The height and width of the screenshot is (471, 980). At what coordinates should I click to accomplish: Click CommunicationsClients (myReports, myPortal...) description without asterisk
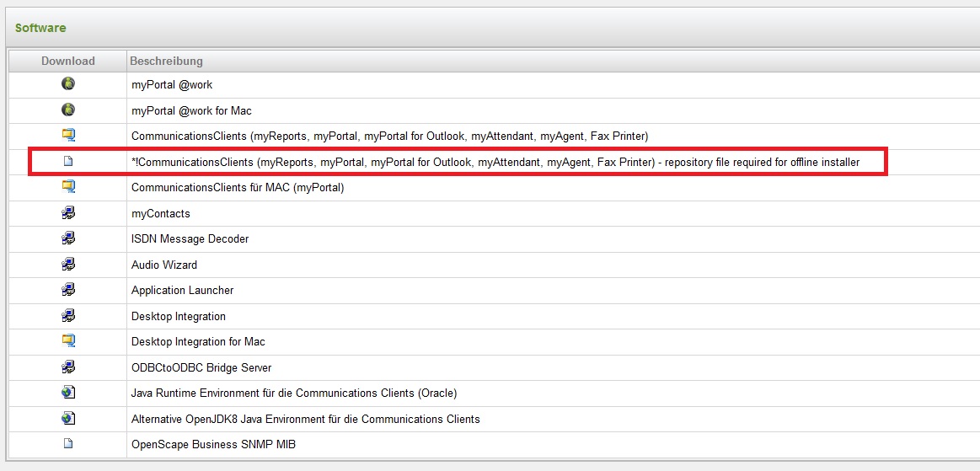[389, 136]
